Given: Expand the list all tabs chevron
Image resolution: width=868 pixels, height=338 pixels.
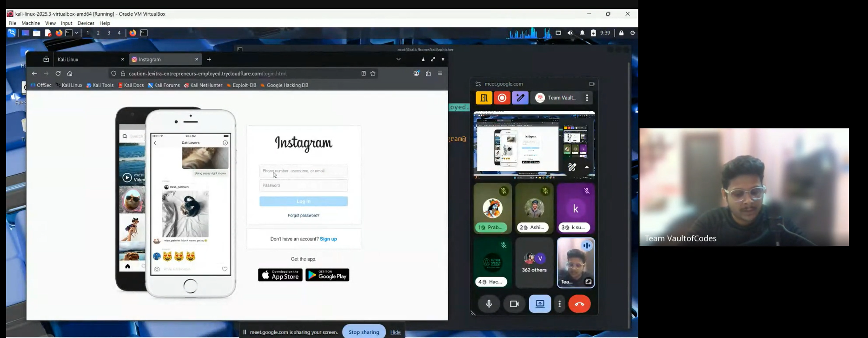Looking at the screenshot, I should pos(398,60).
